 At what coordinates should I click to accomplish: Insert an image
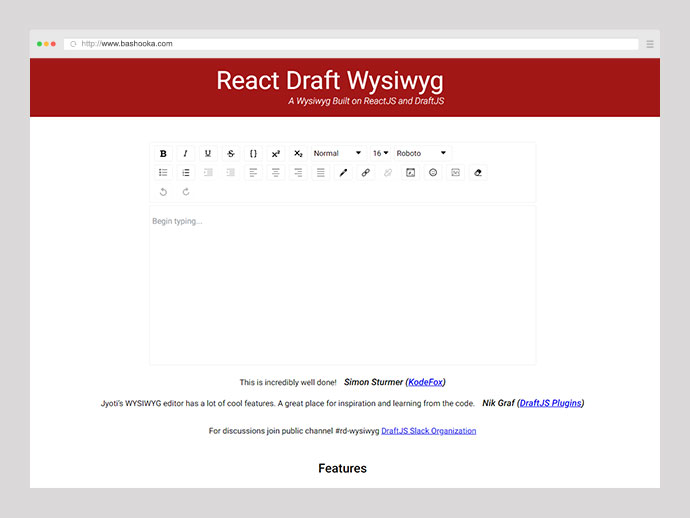pos(455,173)
